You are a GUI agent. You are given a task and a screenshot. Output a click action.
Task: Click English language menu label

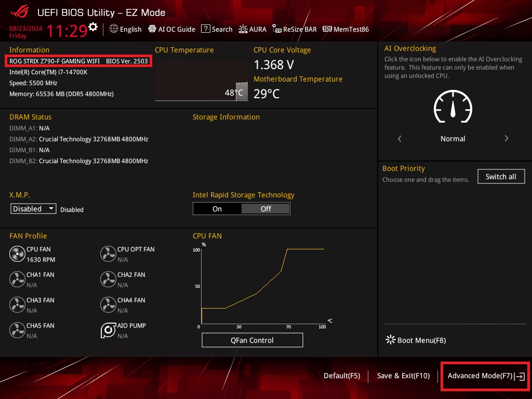click(x=130, y=29)
